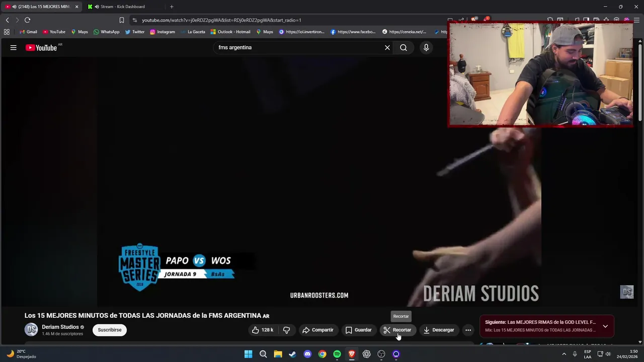644x362 pixels.
Task: Open the Facebook bookmark link
Action: point(353,32)
